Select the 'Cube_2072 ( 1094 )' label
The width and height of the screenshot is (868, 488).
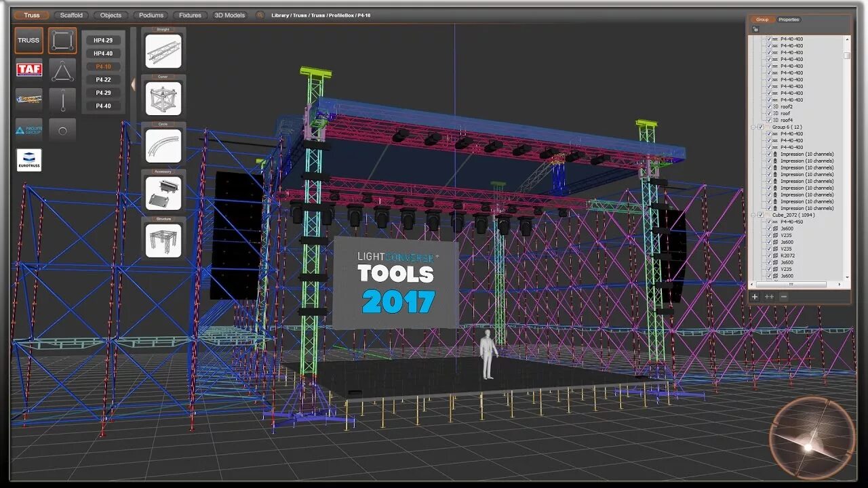793,215
